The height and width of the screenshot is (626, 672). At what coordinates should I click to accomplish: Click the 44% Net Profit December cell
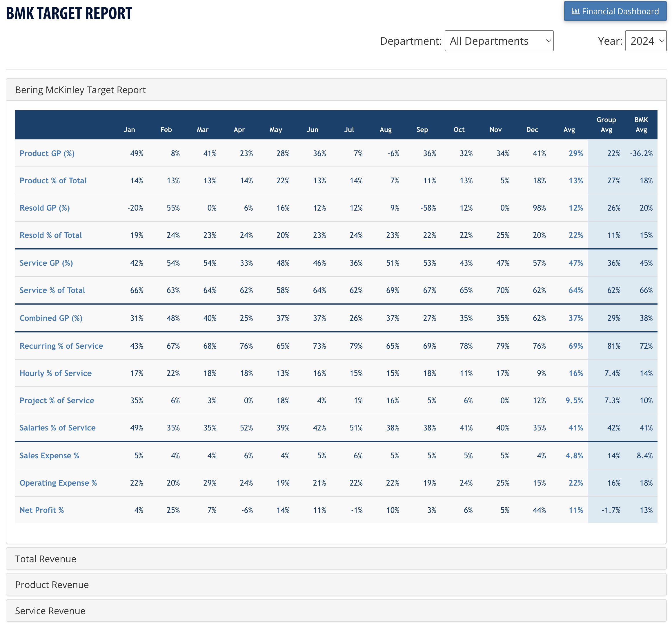(x=539, y=510)
